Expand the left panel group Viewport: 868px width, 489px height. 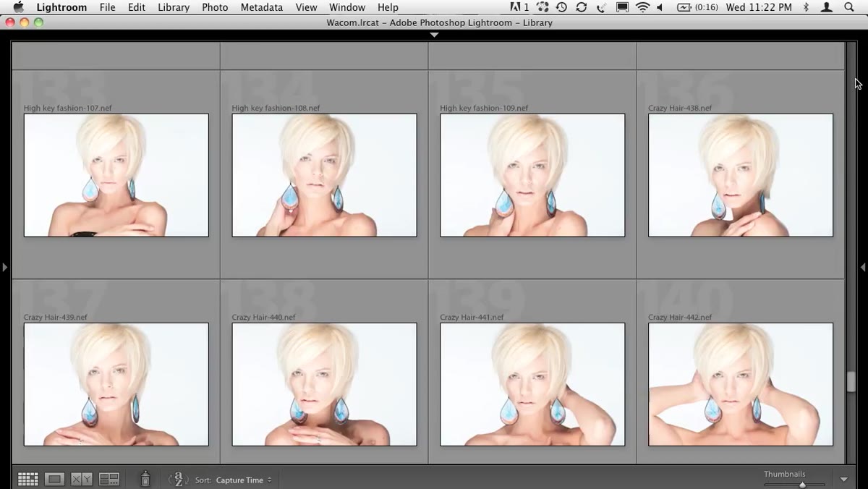tap(4, 267)
